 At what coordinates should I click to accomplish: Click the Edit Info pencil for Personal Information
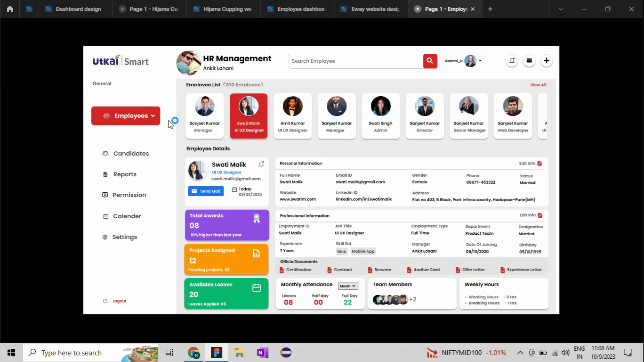click(539, 163)
